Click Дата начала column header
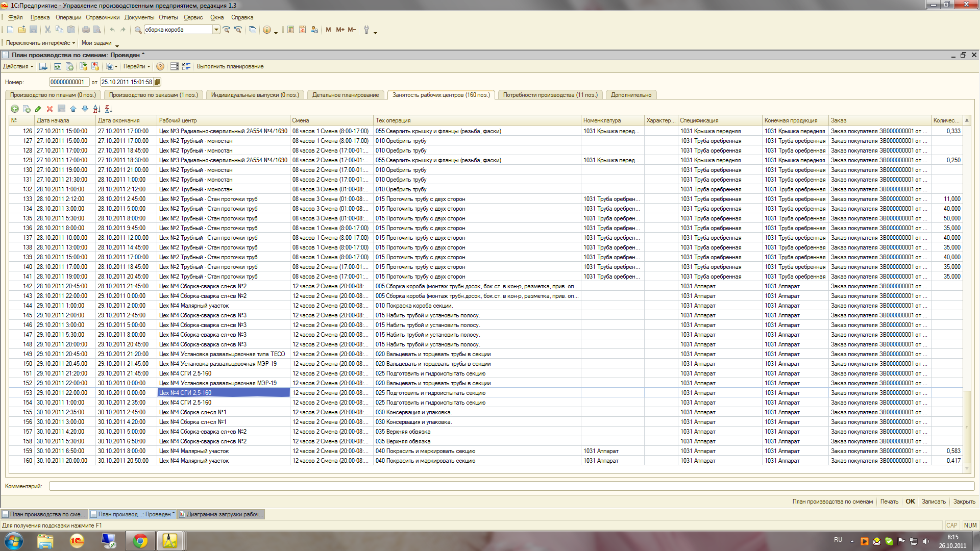The image size is (980, 551). pyautogui.click(x=65, y=120)
